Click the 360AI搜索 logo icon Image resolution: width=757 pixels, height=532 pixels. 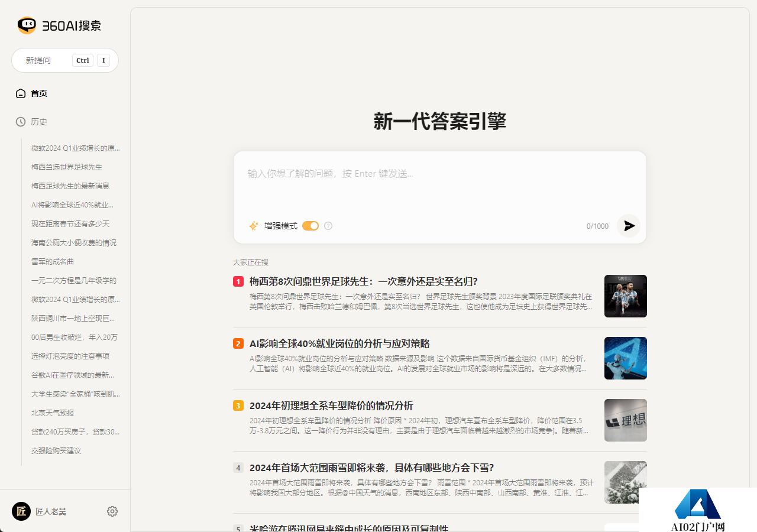point(27,25)
